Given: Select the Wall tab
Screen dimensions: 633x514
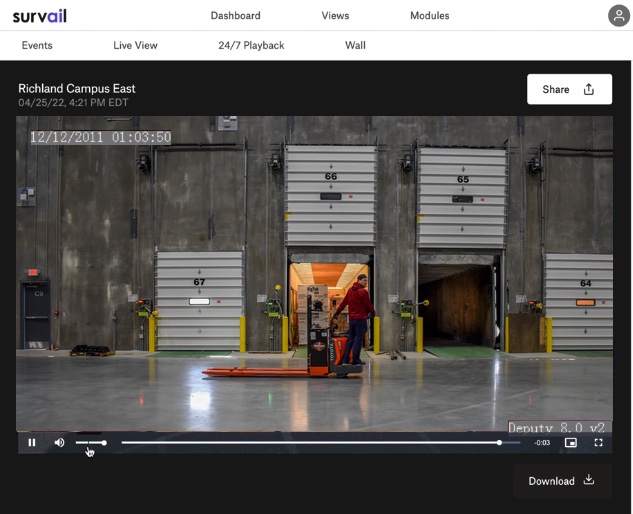Looking at the screenshot, I should click(355, 45).
